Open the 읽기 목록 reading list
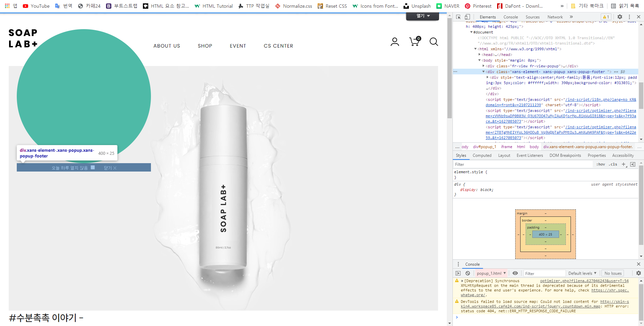644x326 pixels. pos(625,6)
